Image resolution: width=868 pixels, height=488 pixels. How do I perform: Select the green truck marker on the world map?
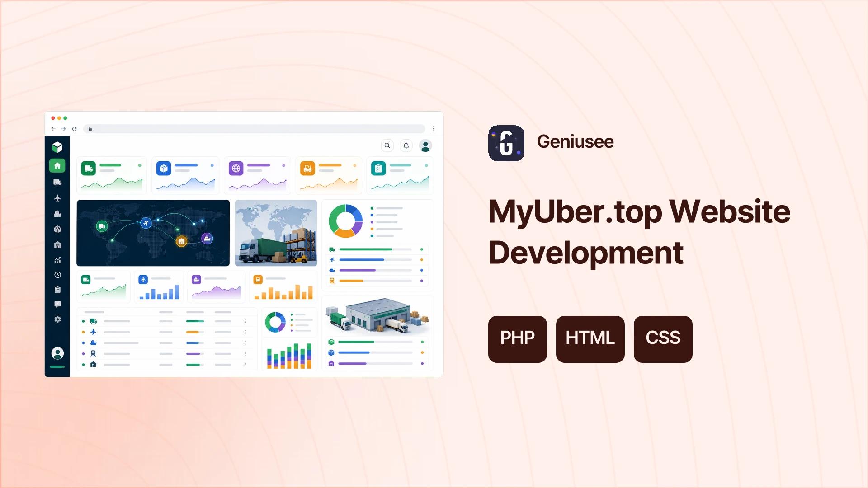coord(102,226)
